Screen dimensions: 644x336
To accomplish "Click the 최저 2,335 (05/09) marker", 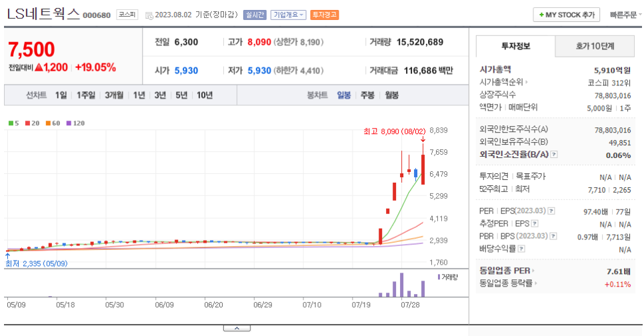I will tap(36, 263).
